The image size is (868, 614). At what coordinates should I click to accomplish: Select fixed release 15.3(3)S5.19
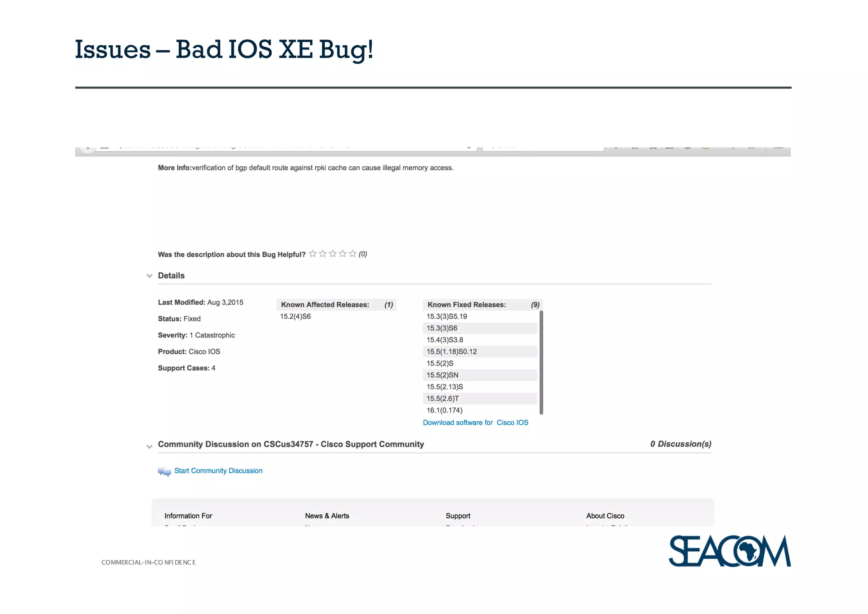point(480,316)
